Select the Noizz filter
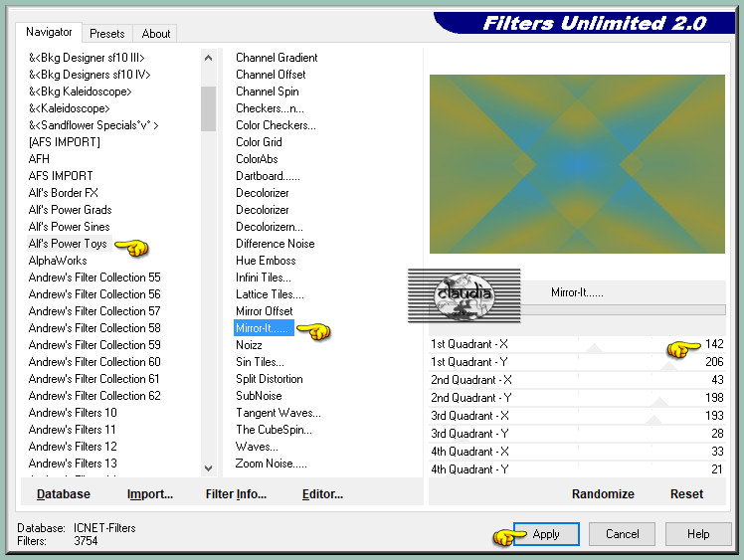Viewport: 744px width, 560px height. point(249,345)
